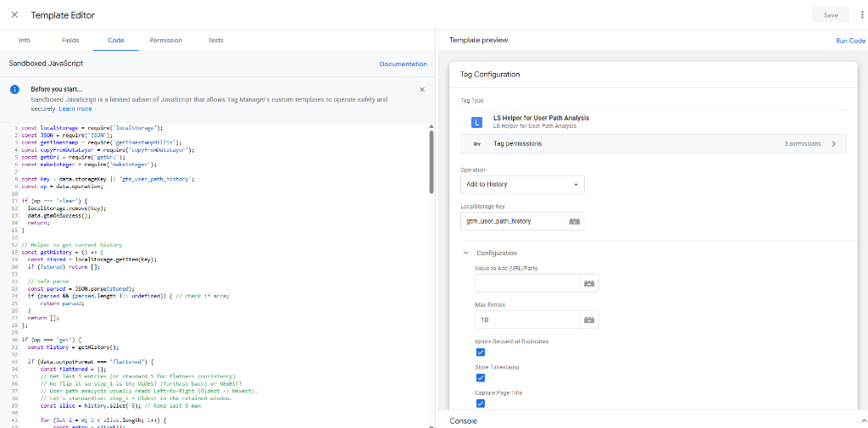Open the Tests tab
Image resolution: width=868 pixels, height=428 pixels.
[x=216, y=41]
